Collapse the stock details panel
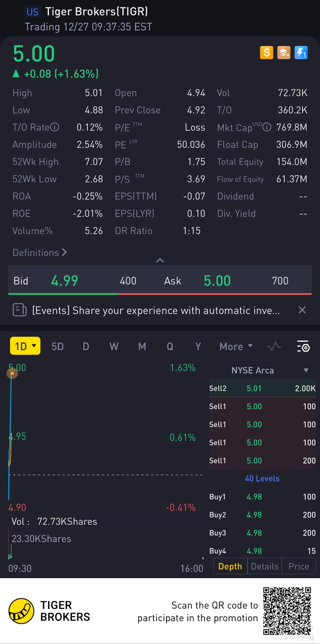This screenshot has height=644, width=320. [160, 260]
